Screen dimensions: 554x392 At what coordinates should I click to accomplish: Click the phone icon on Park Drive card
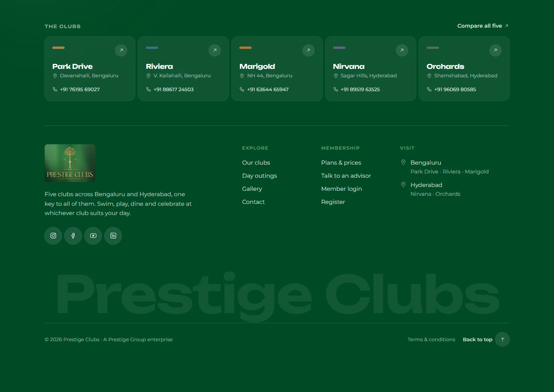pyautogui.click(x=55, y=89)
